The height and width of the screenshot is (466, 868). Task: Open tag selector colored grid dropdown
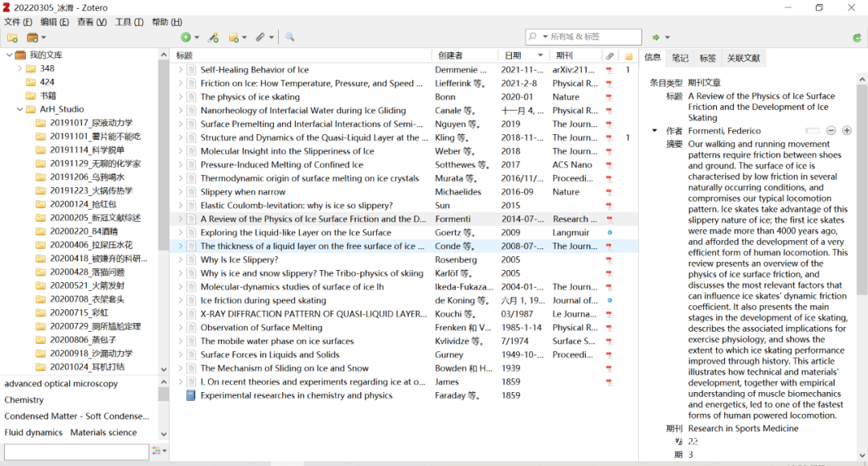point(157,452)
